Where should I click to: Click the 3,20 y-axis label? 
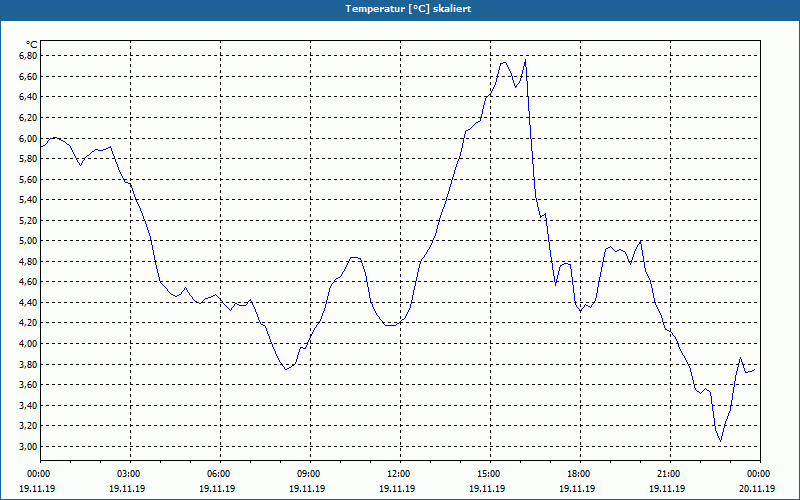point(29,426)
